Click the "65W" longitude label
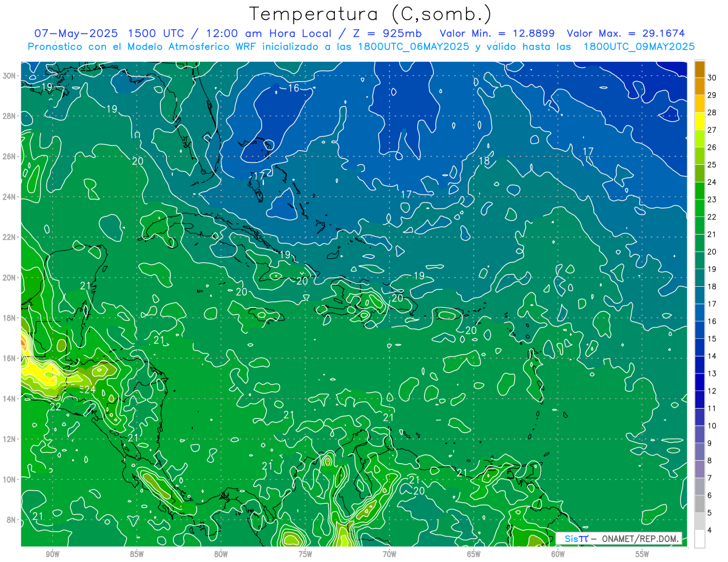The height and width of the screenshot is (562, 728). click(474, 554)
